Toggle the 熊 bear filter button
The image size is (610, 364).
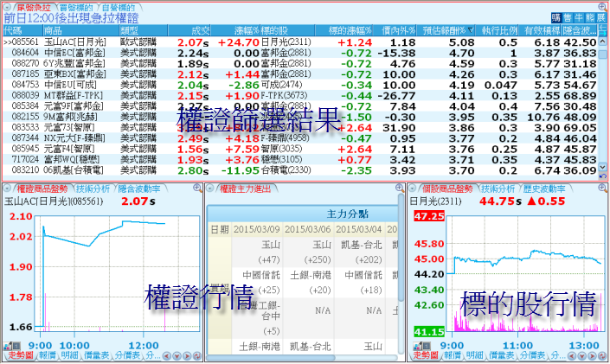click(x=589, y=17)
